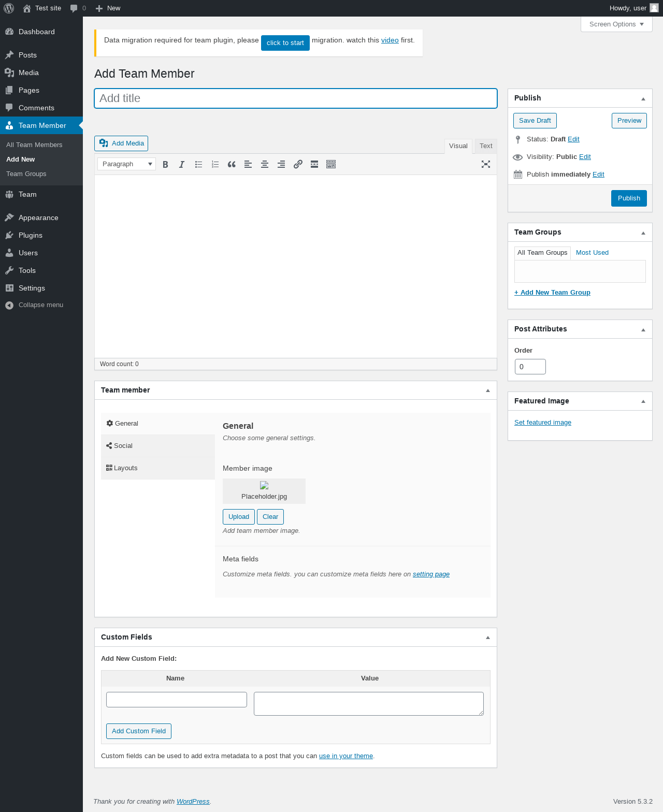This screenshot has height=812, width=663.
Task: Switch to the Text editor tab
Action: click(x=486, y=146)
